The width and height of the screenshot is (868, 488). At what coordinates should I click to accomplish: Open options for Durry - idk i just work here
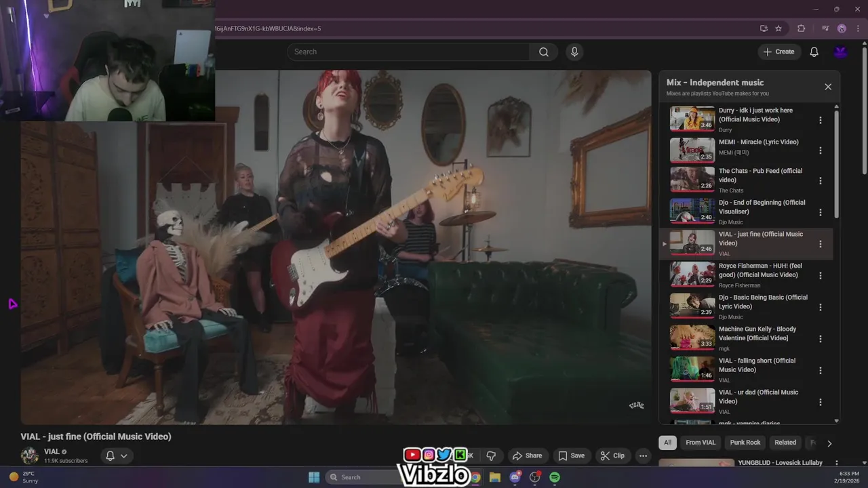[x=821, y=120]
